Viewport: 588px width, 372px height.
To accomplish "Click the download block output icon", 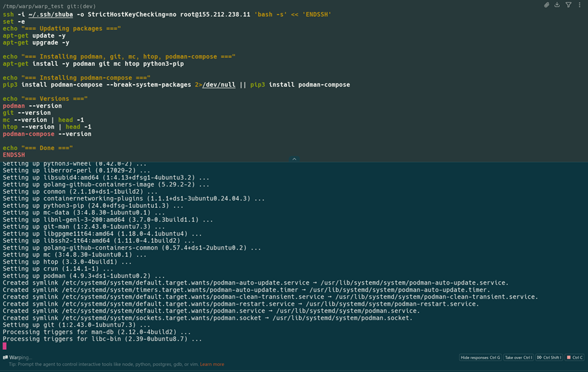I will 557,5.
